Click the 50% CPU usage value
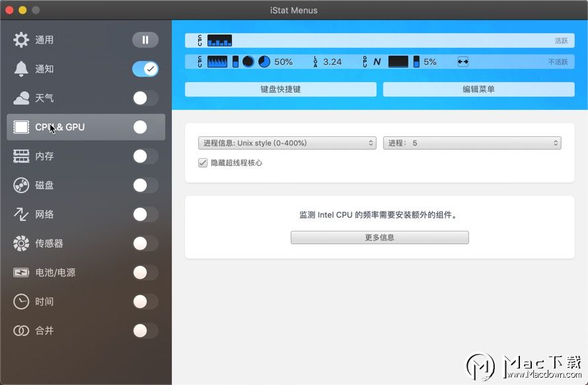588x385 pixels. click(283, 62)
